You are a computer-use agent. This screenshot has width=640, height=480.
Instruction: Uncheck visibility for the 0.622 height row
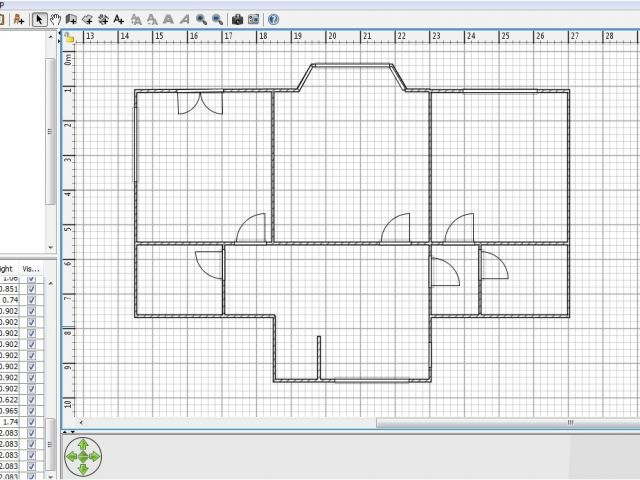(31, 399)
